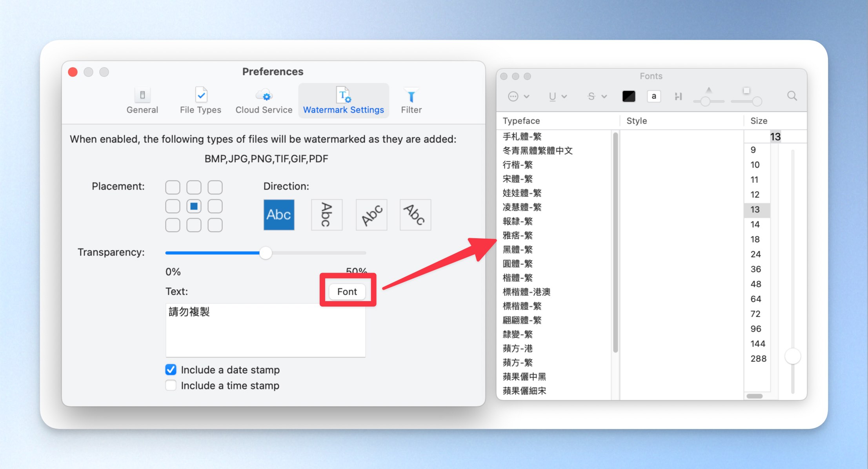
Task: Choose the upward diagonal Abc direction icon
Action: click(x=371, y=215)
